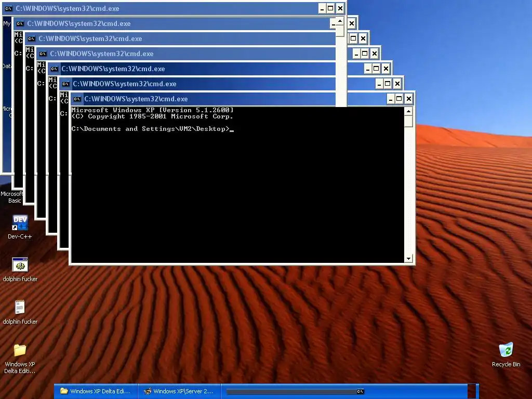
Task: Close the rearmost cmd window
Action: [x=340, y=8]
